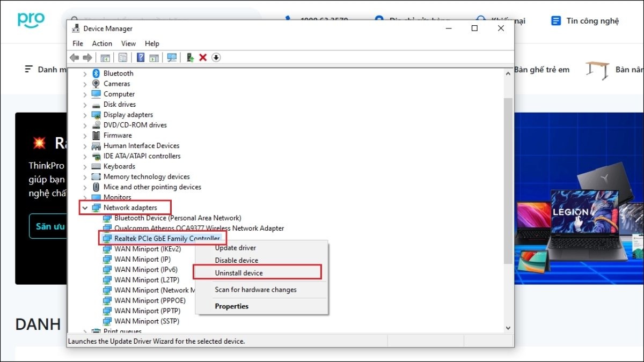Image resolution: width=644 pixels, height=362 pixels.
Task: Open the View menu
Action: click(x=128, y=43)
